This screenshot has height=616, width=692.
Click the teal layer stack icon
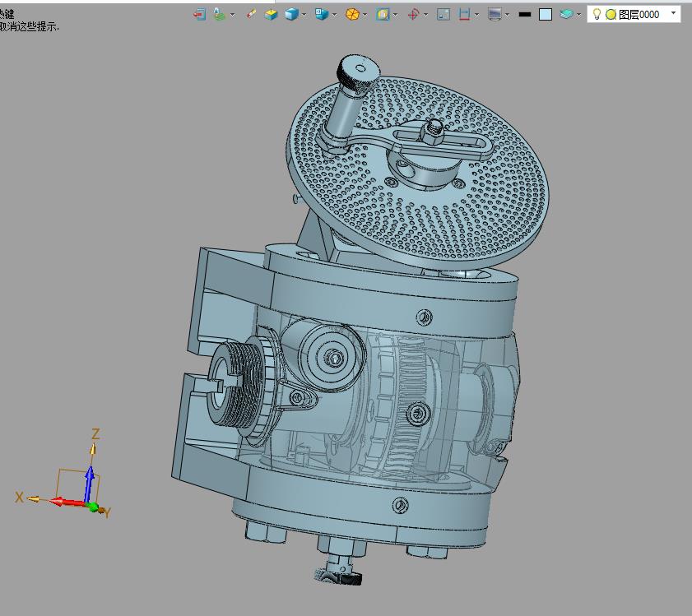(x=566, y=14)
